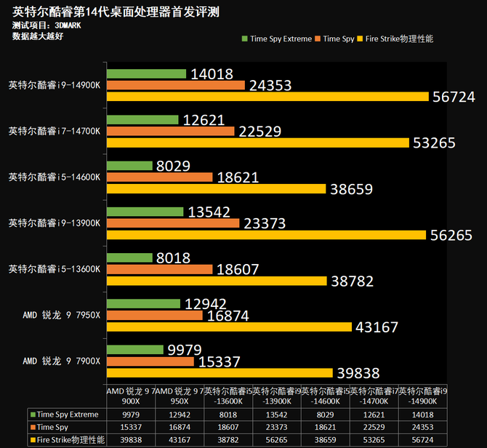Click table cell 38782 in Fire Strike row
The height and width of the screenshot is (448, 487).
pyautogui.click(x=228, y=440)
